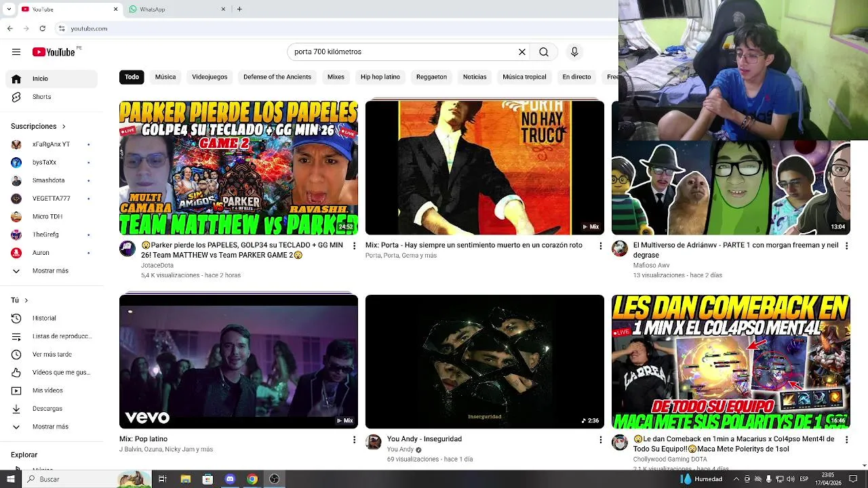Select the Noticias filter chip
The image size is (868, 488).
475,77
